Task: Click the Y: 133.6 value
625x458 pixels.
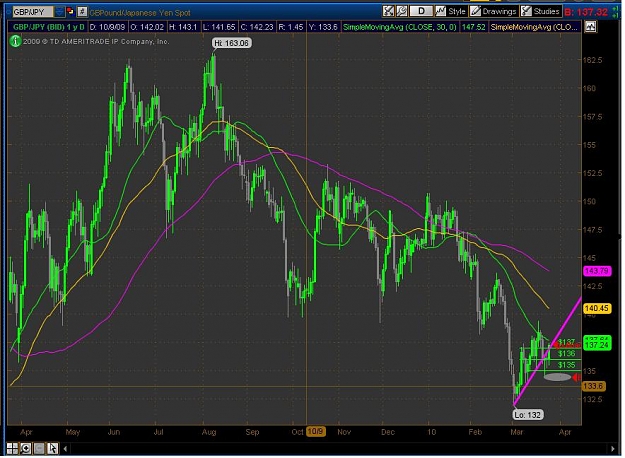Action: [x=323, y=27]
